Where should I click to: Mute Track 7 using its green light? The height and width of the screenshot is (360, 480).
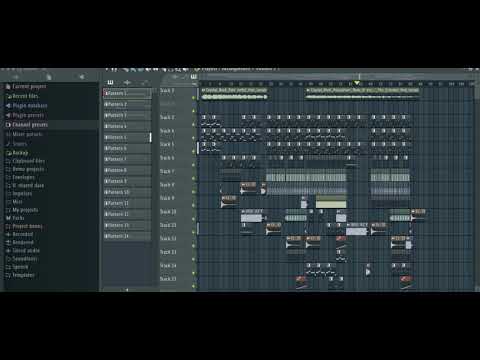click(x=194, y=178)
